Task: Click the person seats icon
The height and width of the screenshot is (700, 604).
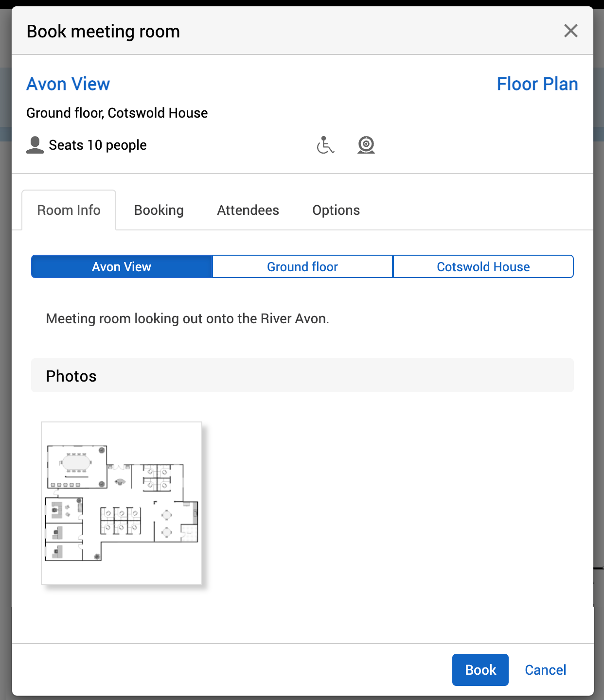Action: point(35,145)
